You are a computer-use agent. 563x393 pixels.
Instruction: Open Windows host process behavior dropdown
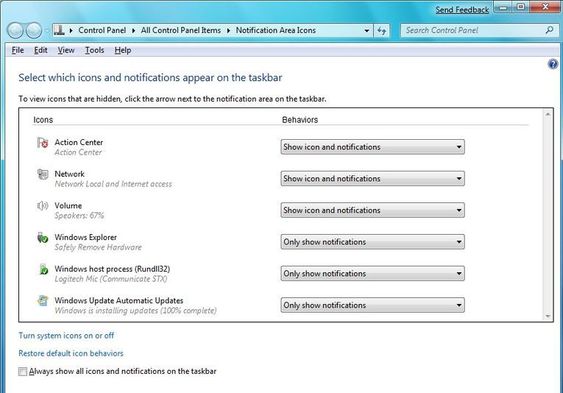[x=372, y=273]
